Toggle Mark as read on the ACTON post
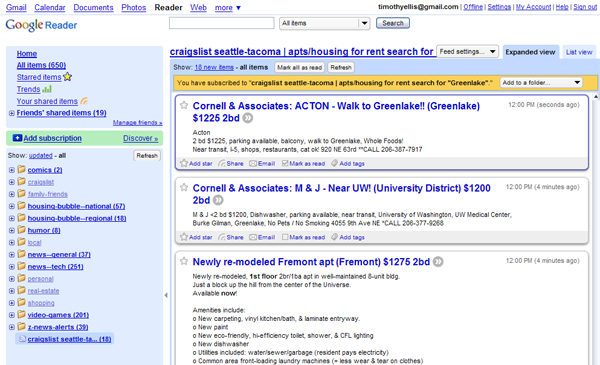Image resolution: width=600 pixels, height=365 pixels. 303,163
